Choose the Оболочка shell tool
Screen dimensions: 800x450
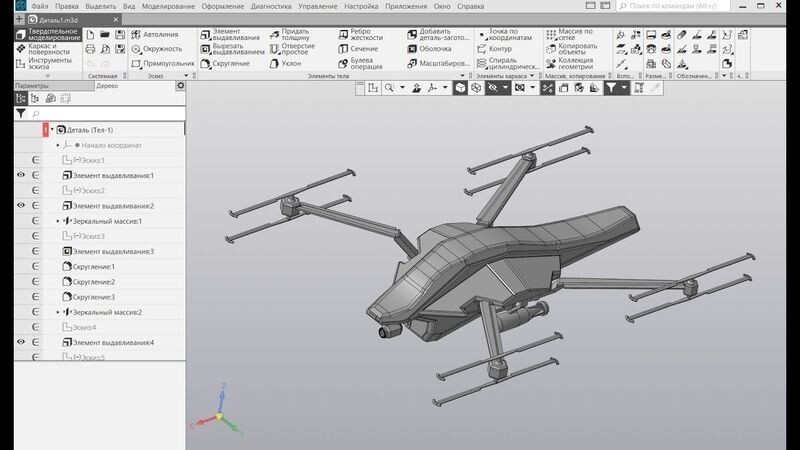click(x=430, y=49)
